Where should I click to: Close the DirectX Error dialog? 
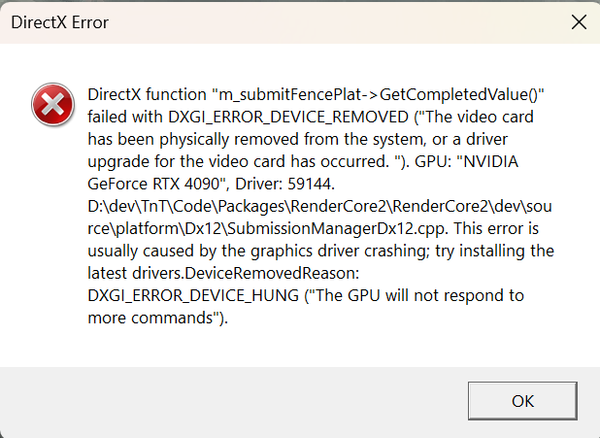tap(576, 21)
